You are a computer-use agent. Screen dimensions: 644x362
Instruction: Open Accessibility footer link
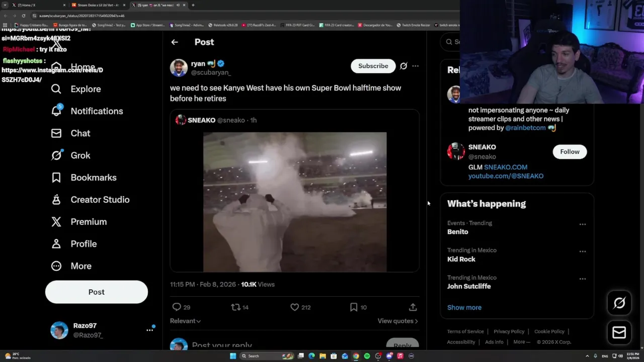point(461,342)
